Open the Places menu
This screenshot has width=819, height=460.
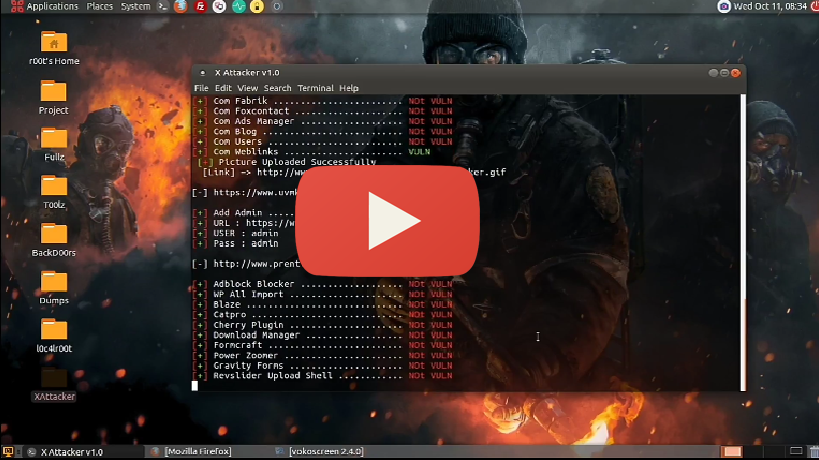click(99, 6)
